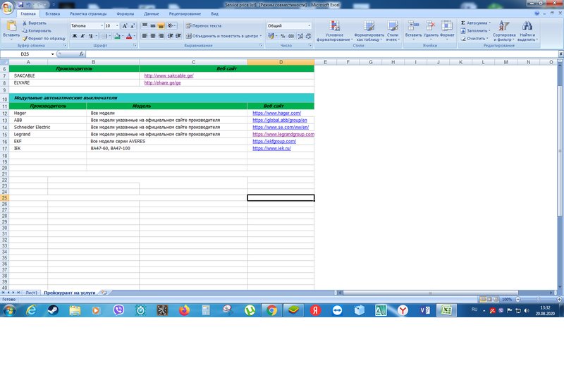Increase decimal places
This screenshot has height=392, width=564.
(300, 36)
